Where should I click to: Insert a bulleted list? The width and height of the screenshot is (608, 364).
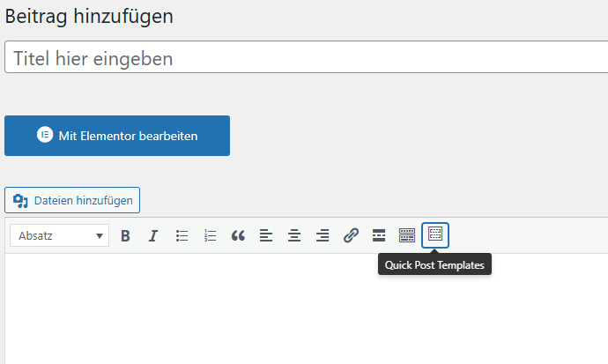[182, 235]
